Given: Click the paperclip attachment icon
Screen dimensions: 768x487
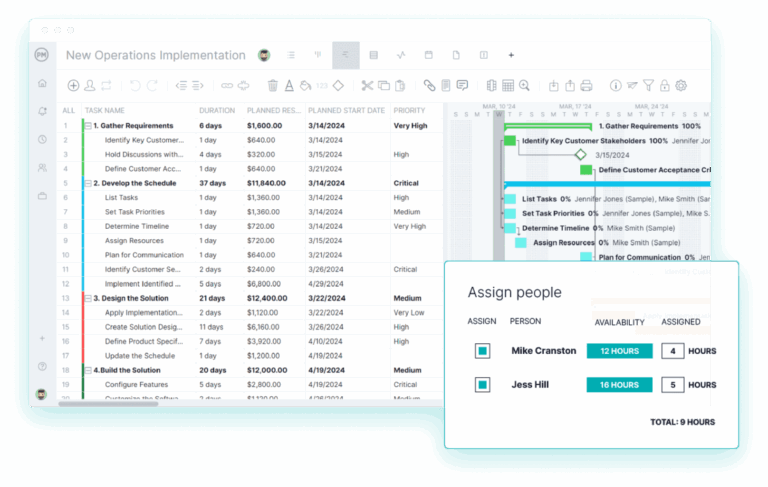Looking at the screenshot, I should coord(430,86).
